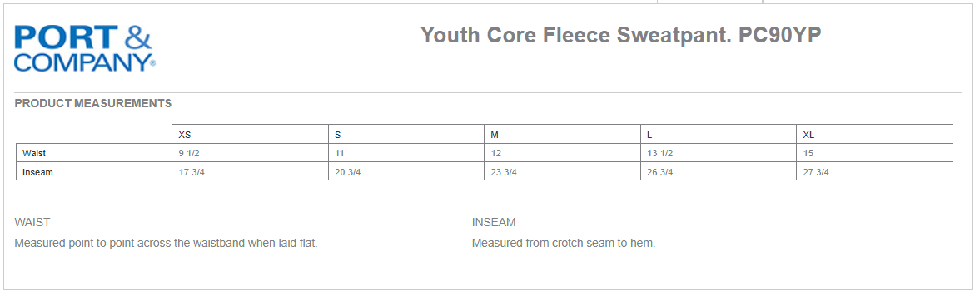The height and width of the screenshot is (306, 980).
Task: Select the Youth Core Fleece Sweatpant title
Action: pos(620,35)
